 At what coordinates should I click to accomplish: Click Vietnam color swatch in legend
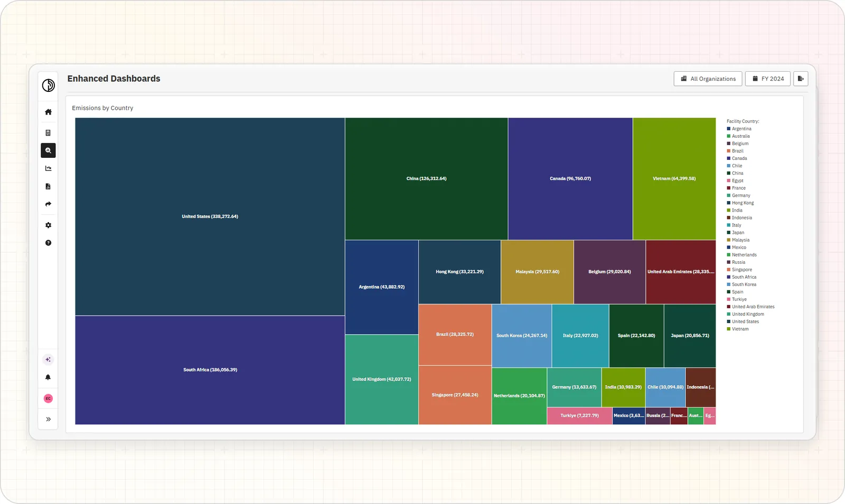(729, 329)
